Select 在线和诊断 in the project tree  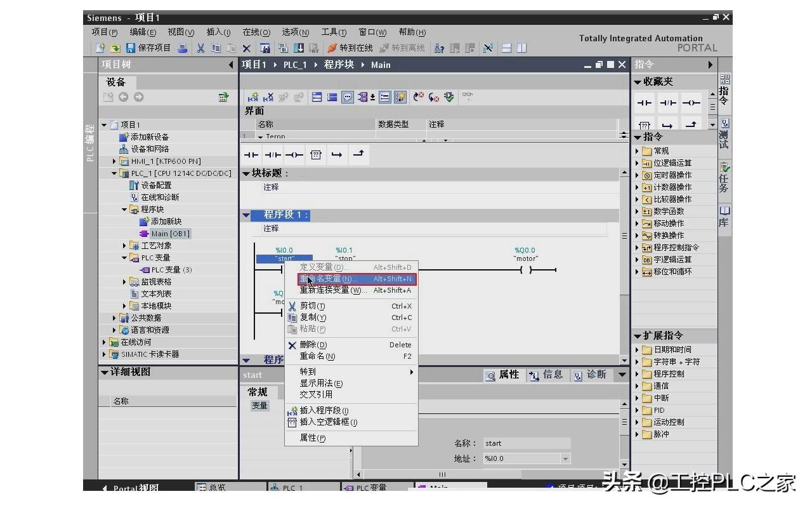click(154, 197)
